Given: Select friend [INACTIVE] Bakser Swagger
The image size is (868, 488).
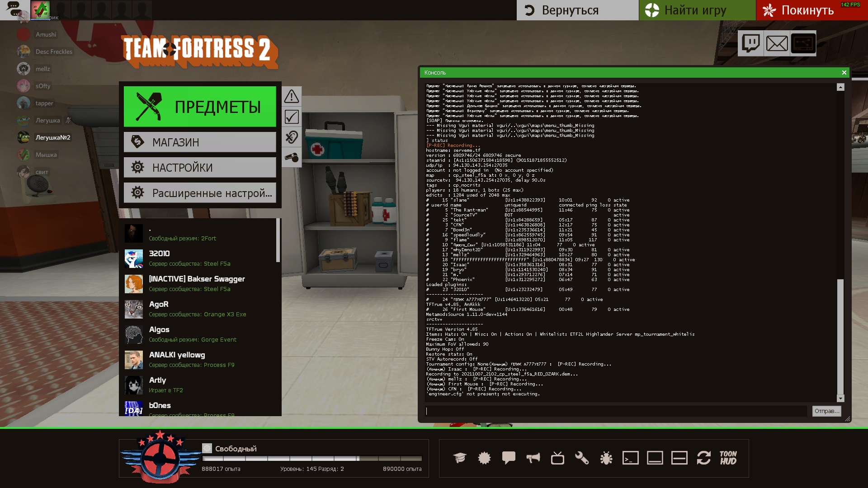Looking at the screenshot, I should tap(200, 284).
